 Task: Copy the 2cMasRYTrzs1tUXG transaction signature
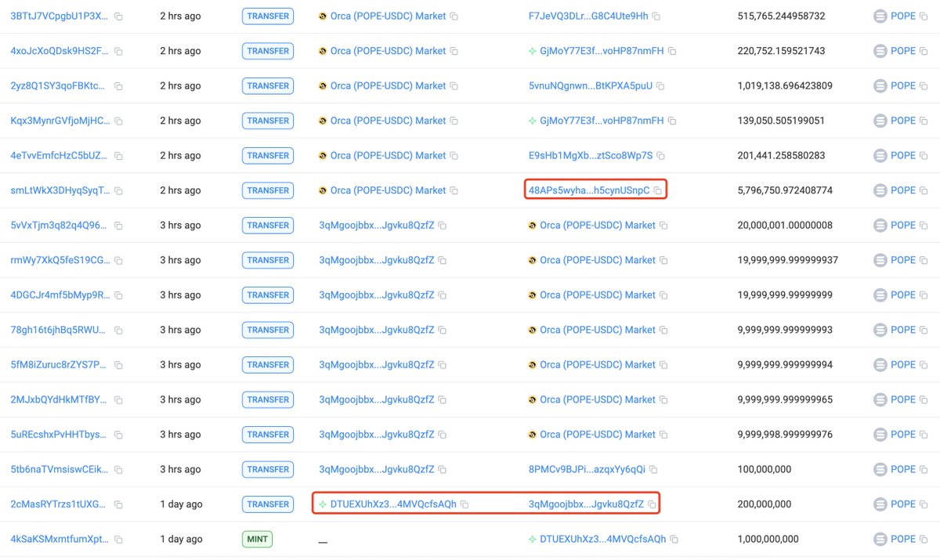[118, 504]
